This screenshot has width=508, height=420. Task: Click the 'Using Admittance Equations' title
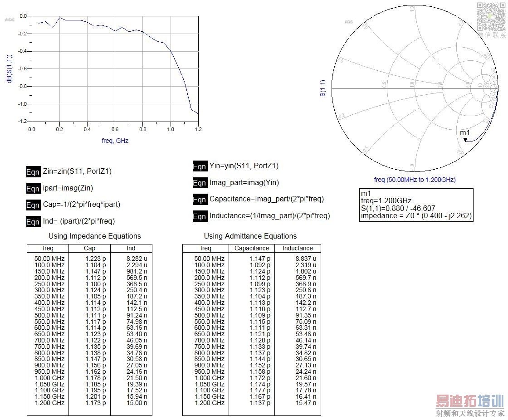pos(250,236)
